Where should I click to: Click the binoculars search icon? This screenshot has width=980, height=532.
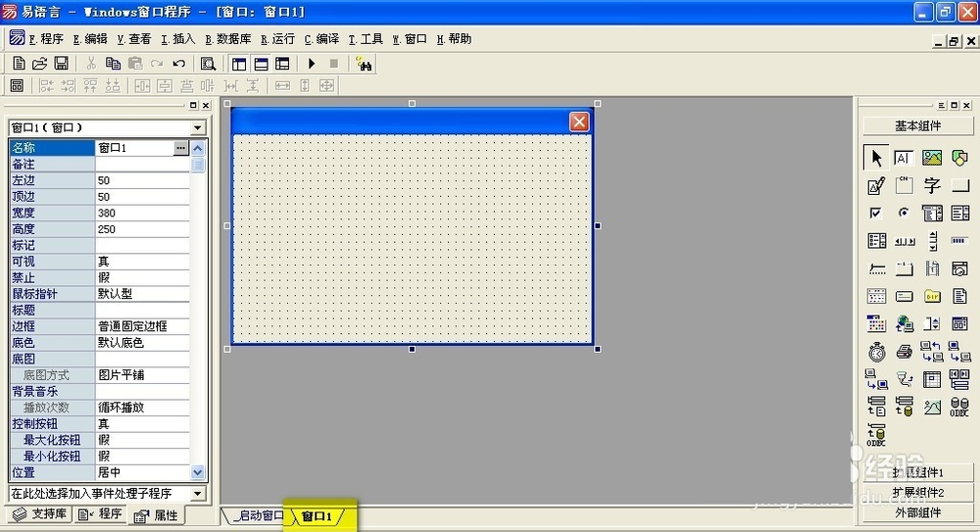(x=364, y=64)
